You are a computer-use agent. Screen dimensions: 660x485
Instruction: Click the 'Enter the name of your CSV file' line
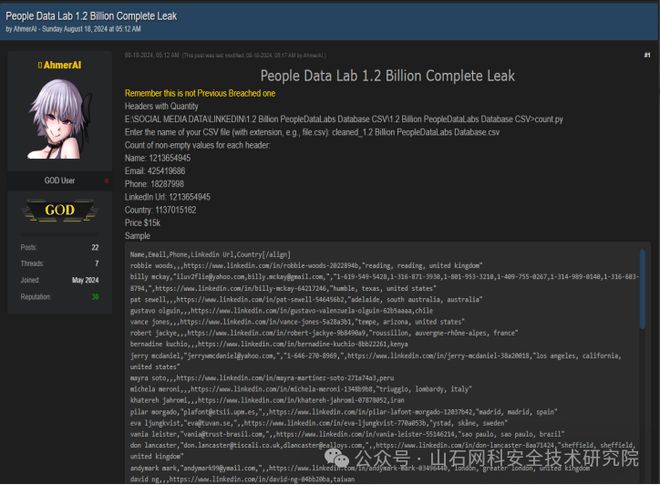pos(312,132)
